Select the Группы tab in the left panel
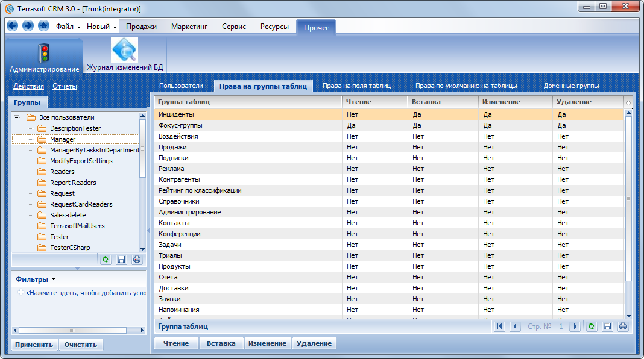This screenshot has width=644, height=359. [x=27, y=102]
